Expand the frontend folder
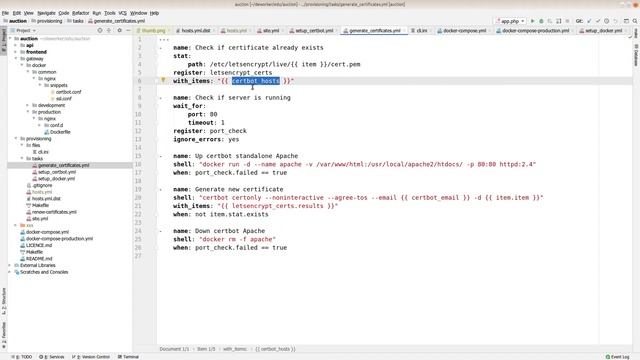 click(16, 52)
